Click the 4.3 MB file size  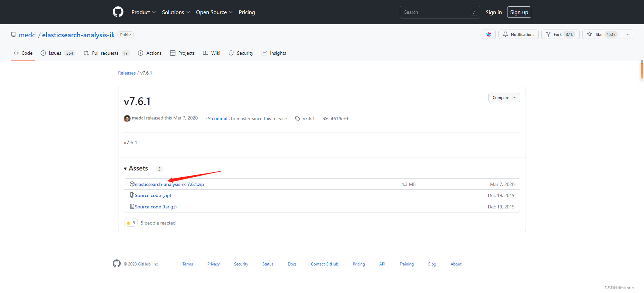409,184
